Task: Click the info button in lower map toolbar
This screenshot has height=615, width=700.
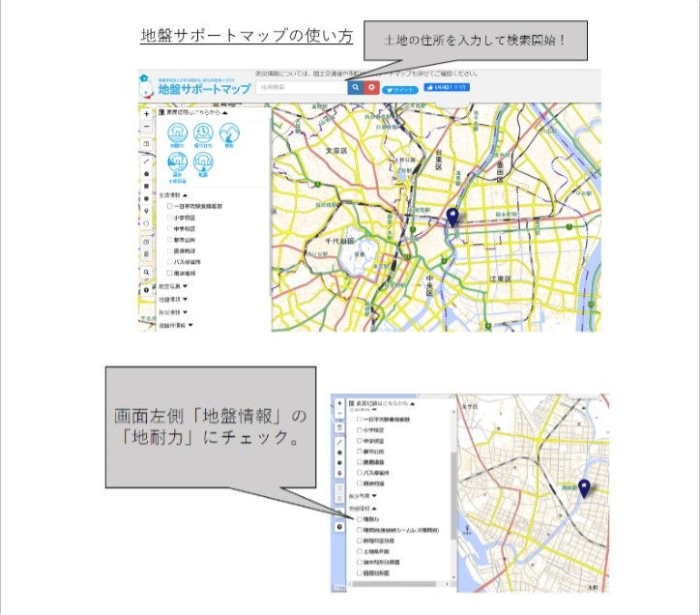Action: coord(339,527)
